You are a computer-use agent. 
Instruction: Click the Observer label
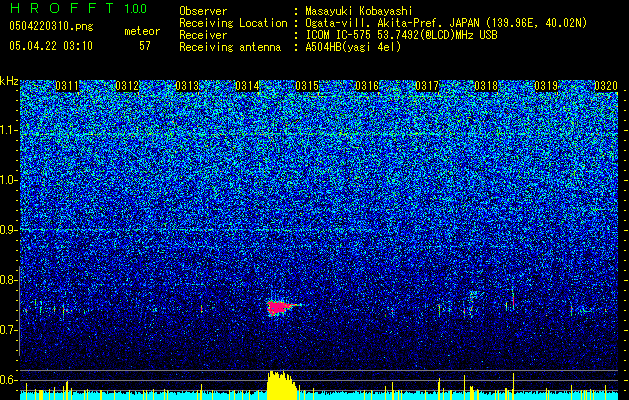[203, 11]
